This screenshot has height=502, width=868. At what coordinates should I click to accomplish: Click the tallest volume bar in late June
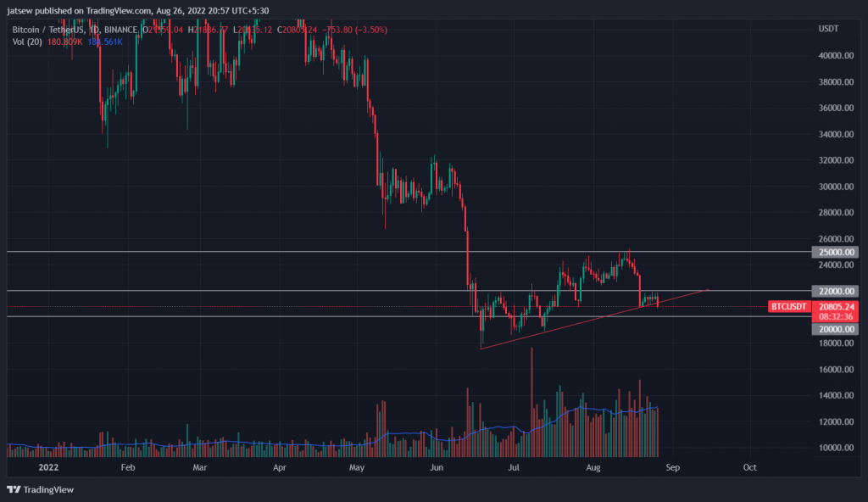pos(531,399)
